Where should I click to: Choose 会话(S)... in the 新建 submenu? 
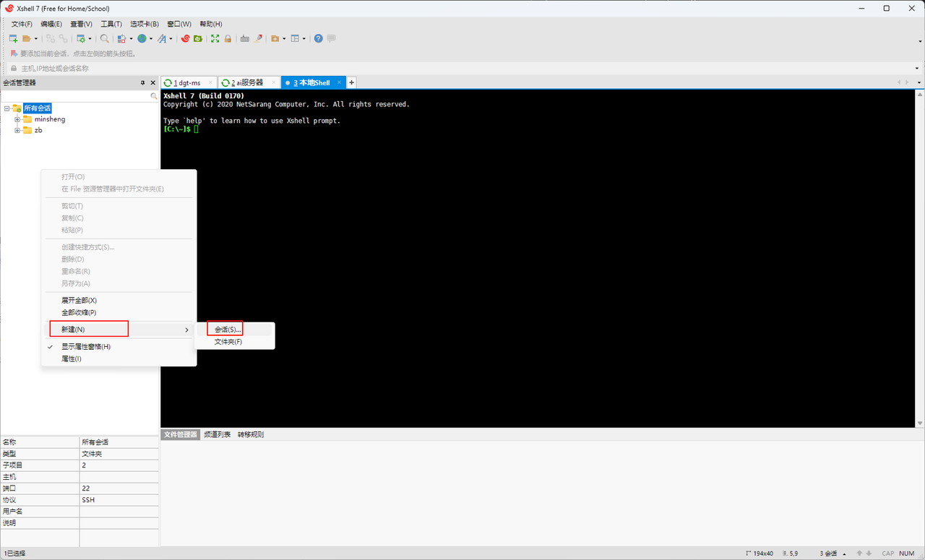click(x=228, y=329)
